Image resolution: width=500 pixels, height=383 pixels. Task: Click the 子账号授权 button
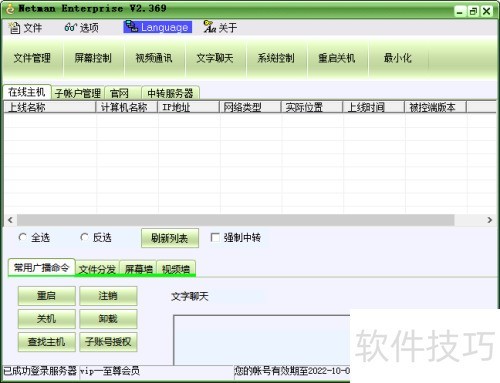(108, 342)
